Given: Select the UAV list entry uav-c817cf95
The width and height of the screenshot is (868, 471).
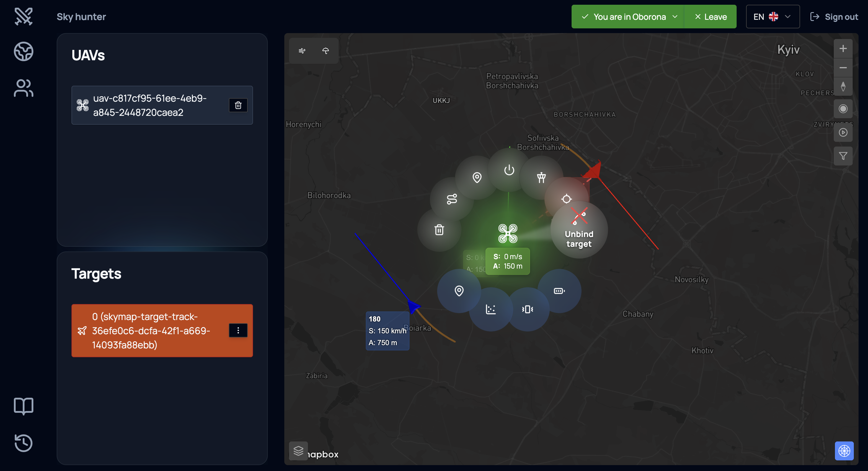Looking at the screenshot, I should tap(150, 105).
